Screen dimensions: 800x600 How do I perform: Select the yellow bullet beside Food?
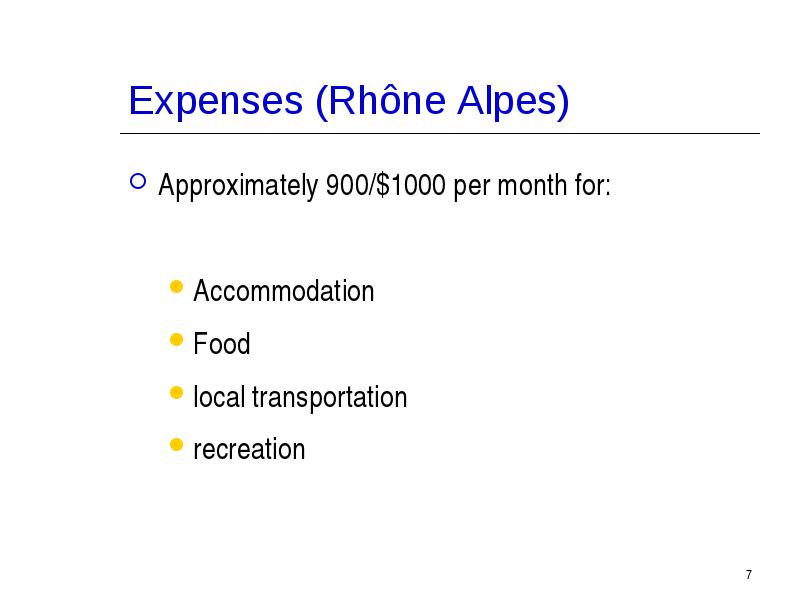pyautogui.click(x=176, y=340)
